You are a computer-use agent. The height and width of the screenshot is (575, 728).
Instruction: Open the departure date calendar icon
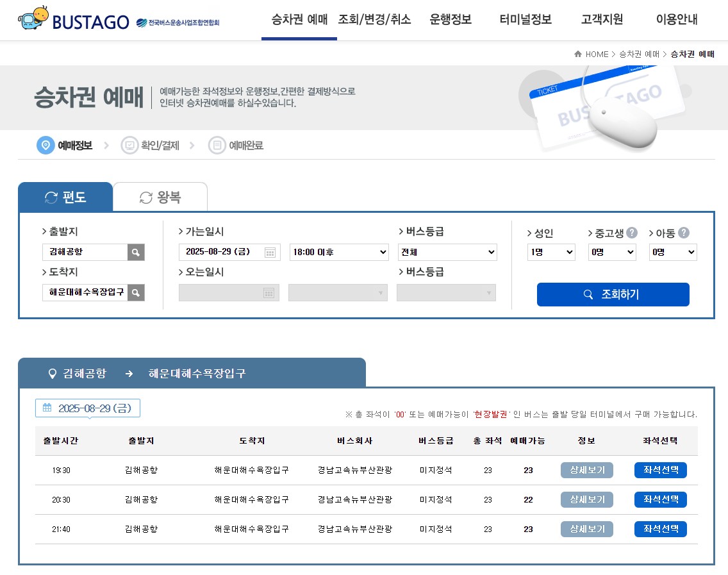pos(270,253)
